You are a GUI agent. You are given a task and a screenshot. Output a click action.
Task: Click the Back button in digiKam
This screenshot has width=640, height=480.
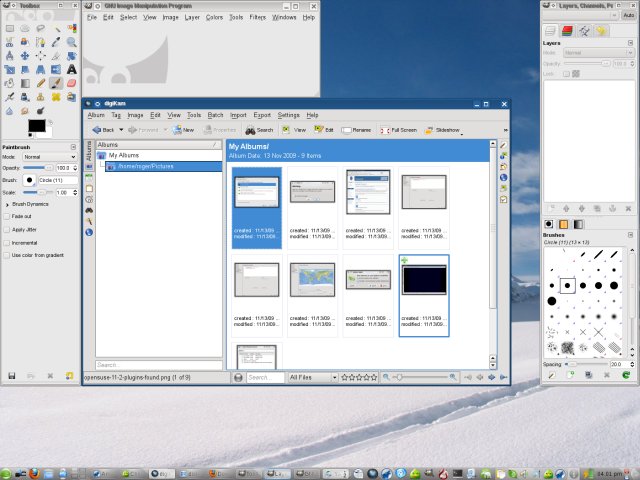103,130
